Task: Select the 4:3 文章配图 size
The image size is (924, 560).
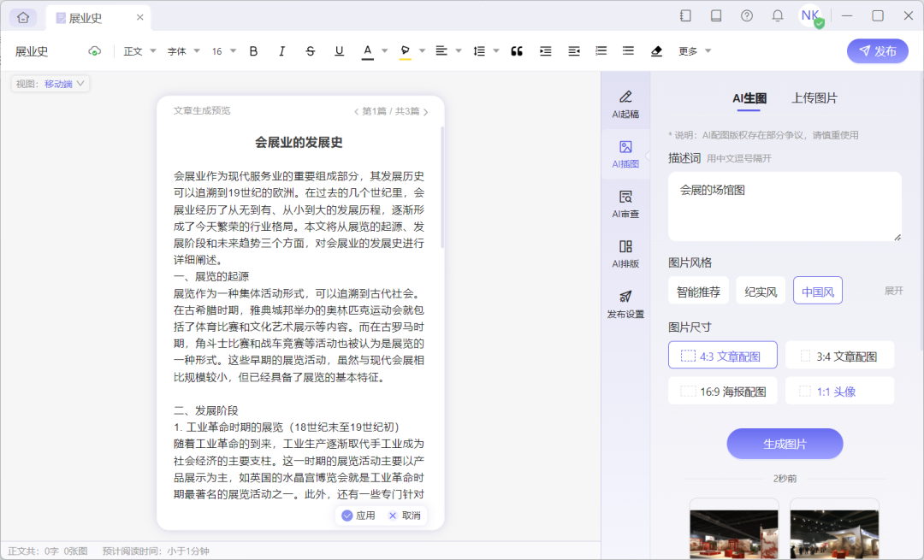Action: pyautogui.click(x=722, y=355)
